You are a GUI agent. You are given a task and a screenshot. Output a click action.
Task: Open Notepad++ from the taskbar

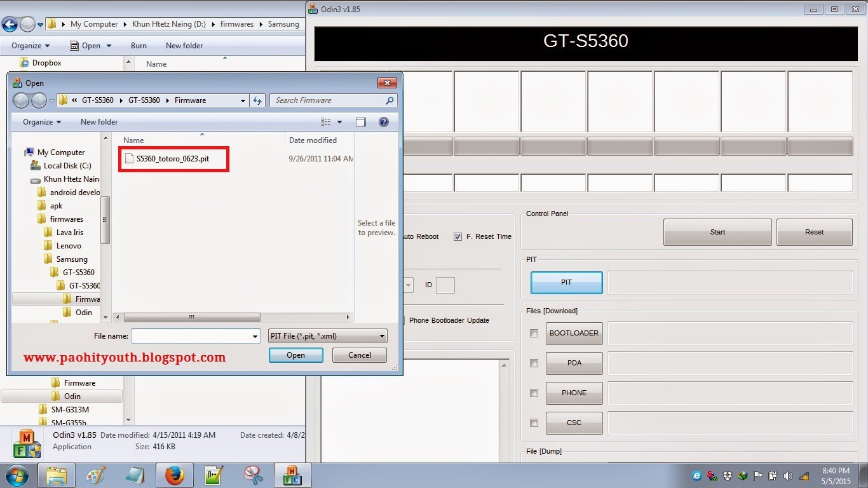coord(214,475)
